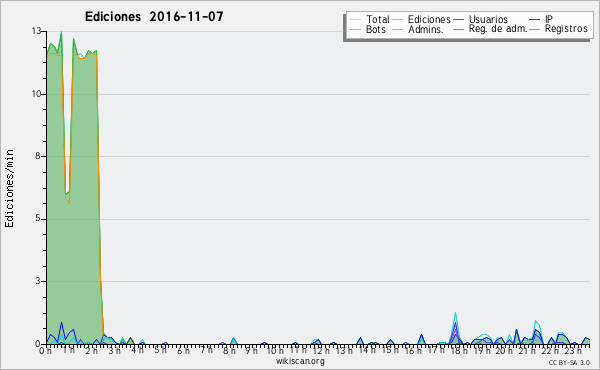Viewport: 600px width, 370px height.
Task: Click the x-axis label '6 h'
Action: pyautogui.click(x=183, y=350)
